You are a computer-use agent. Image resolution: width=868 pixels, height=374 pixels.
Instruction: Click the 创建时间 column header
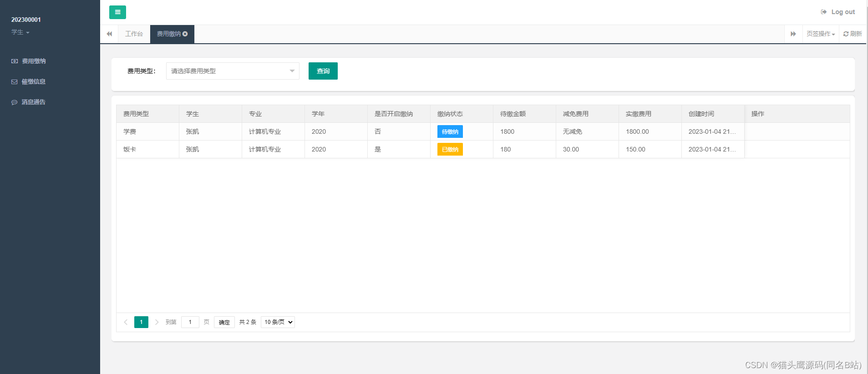[713, 114]
